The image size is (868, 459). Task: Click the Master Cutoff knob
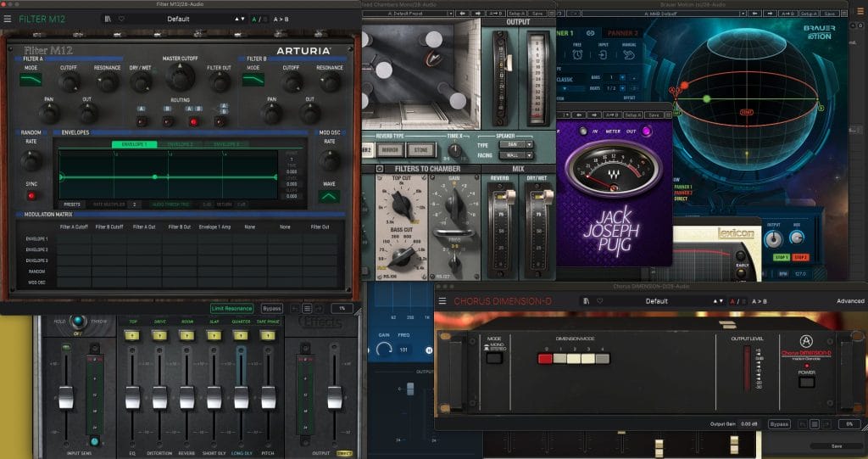(180, 77)
